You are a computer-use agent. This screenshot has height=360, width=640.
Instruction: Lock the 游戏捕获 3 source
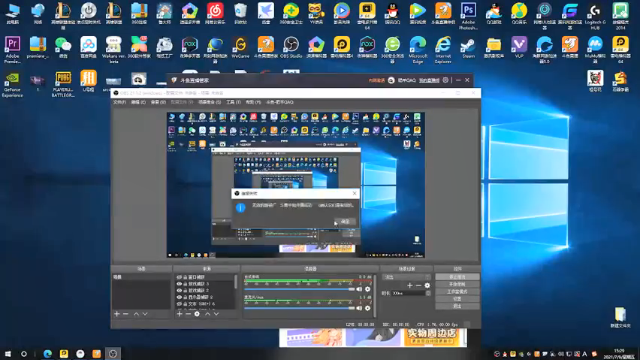185,284
